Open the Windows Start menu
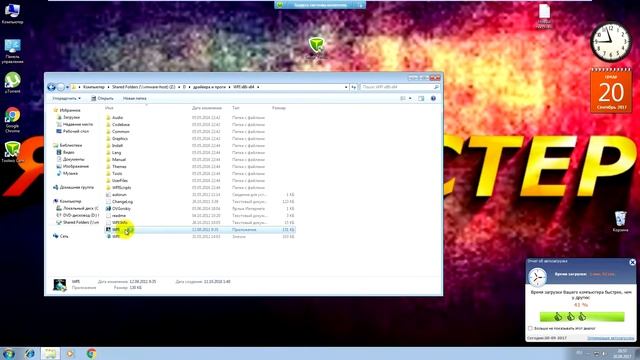 pos(8,353)
